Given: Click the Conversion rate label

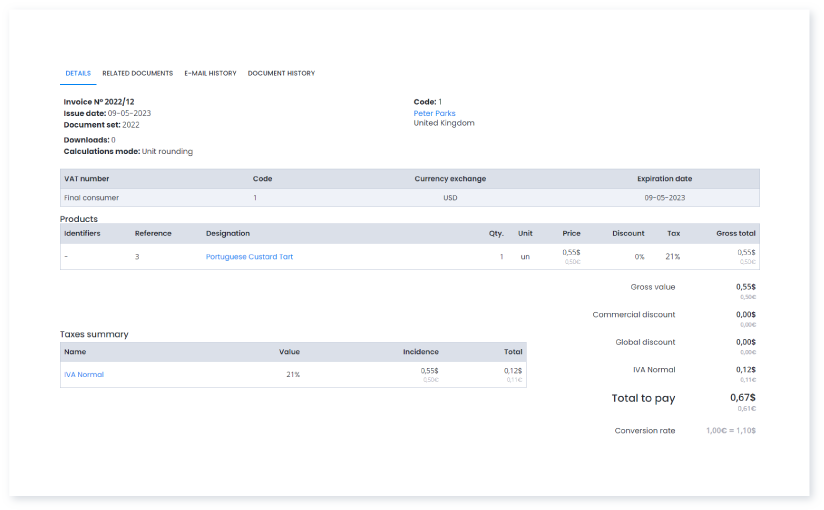Looking at the screenshot, I should [645, 431].
